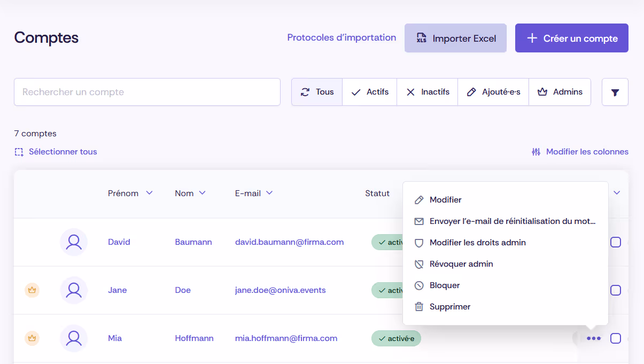
Task: Tick the checkbox in David Baumann's row
Action: pos(616,242)
